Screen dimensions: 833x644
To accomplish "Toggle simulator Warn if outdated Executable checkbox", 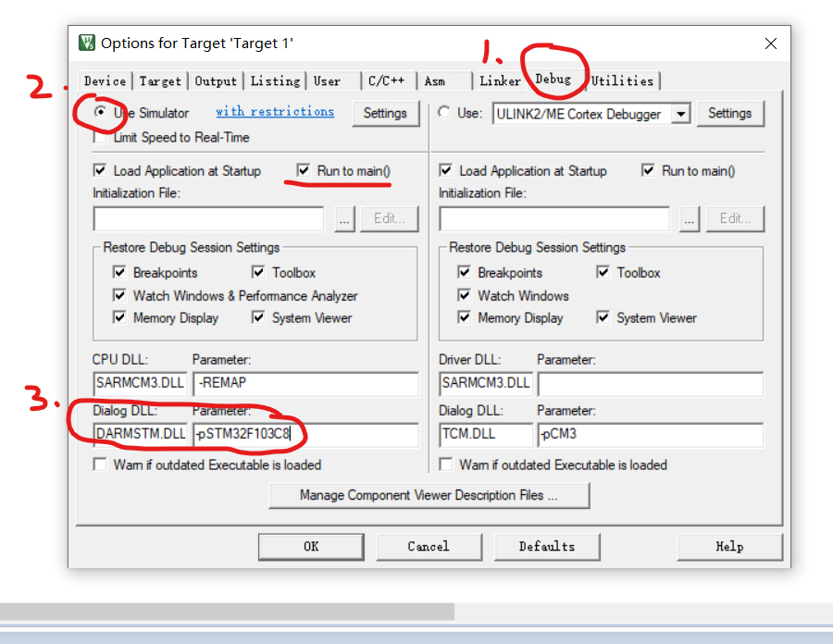I will point(99,464).
